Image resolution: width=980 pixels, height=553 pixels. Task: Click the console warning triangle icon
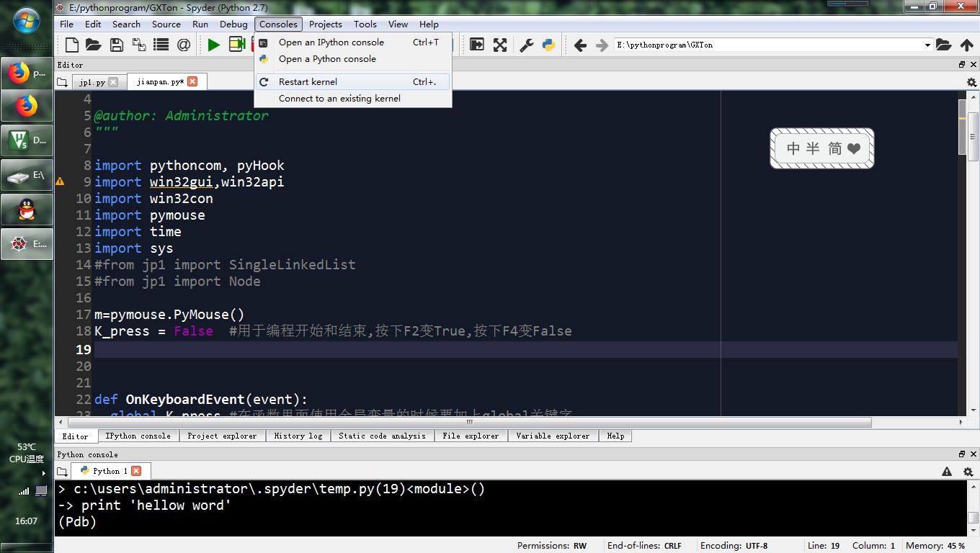point(947,472)
